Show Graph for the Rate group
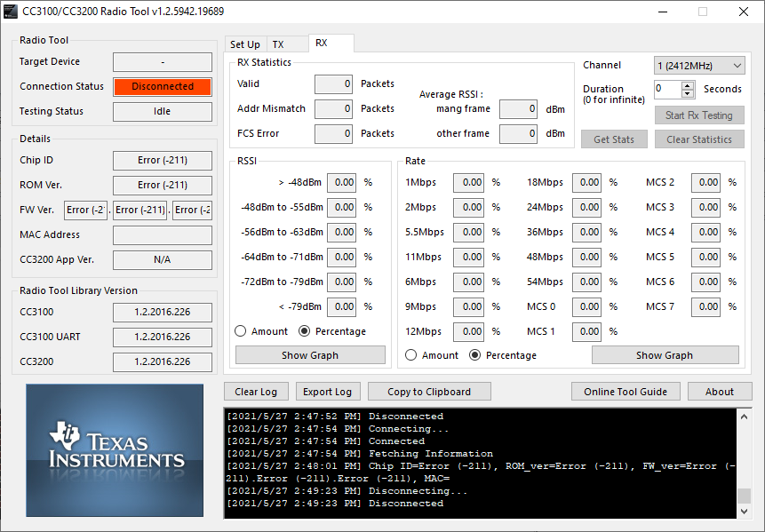The image size is (765, 532). pos(665,355)
